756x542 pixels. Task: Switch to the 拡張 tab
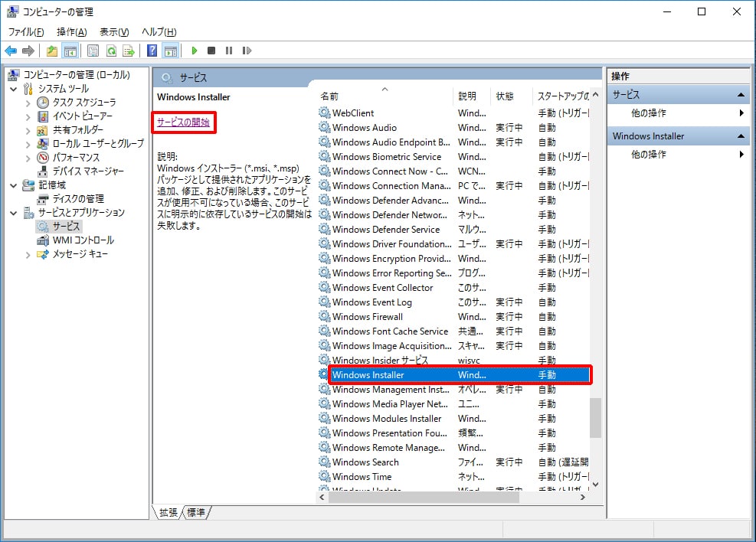[169, 513]
